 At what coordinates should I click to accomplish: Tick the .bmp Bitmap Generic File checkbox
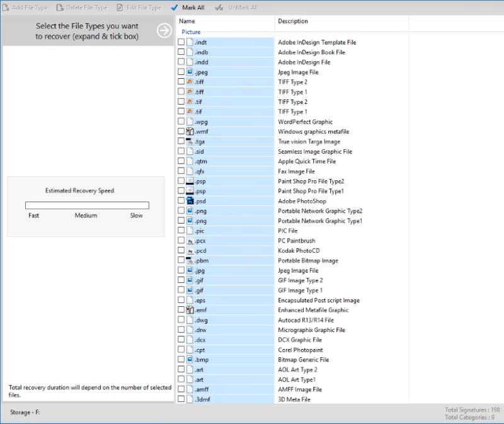[181, 359]
